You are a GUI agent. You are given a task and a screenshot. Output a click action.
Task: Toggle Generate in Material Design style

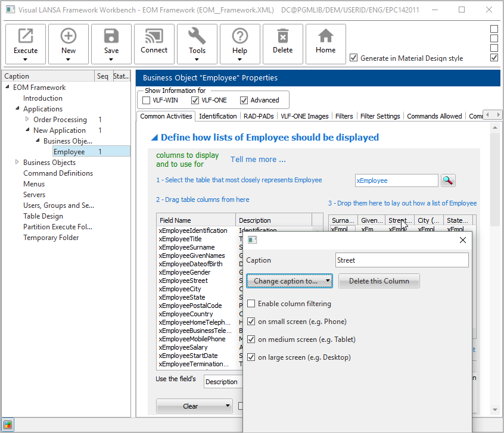pos(354,58)
